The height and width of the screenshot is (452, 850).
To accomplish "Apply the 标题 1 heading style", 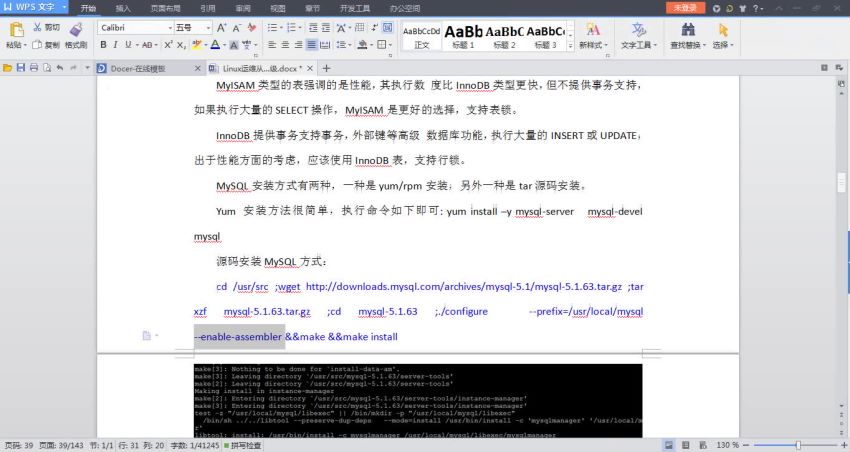I will 463,37.
